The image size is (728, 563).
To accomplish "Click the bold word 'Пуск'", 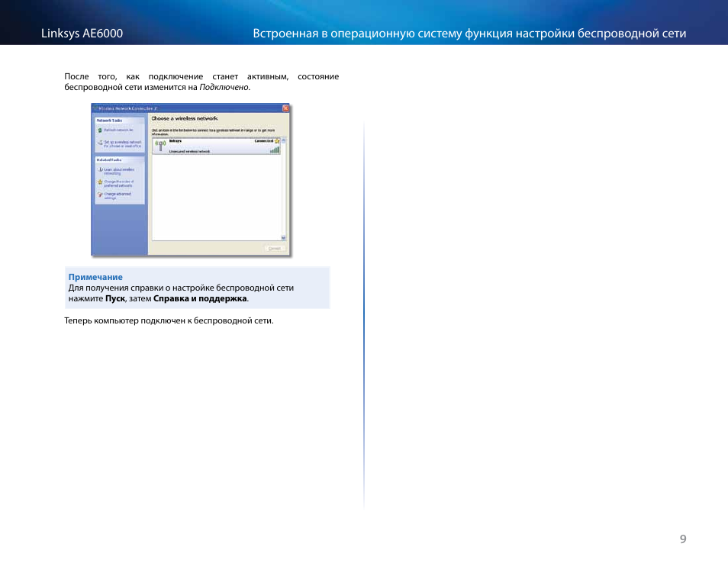I will click(x=115, y=298).
